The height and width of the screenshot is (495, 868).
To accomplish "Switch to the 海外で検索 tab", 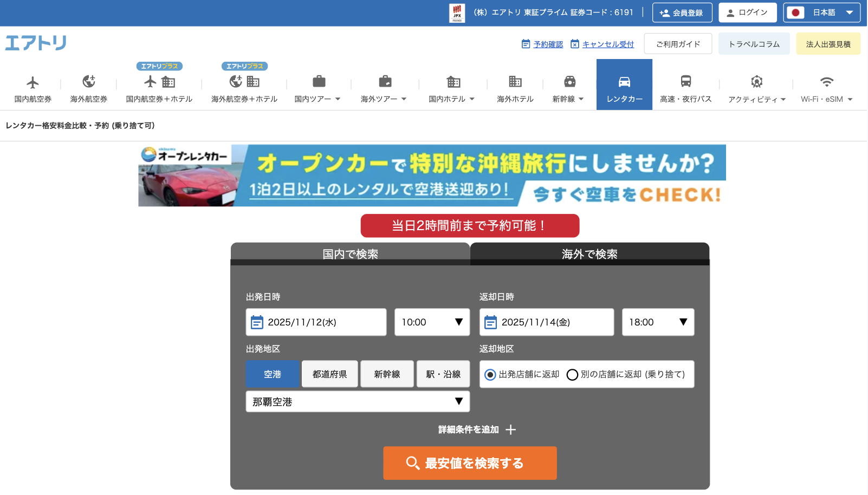I will [x=590, y=253].
